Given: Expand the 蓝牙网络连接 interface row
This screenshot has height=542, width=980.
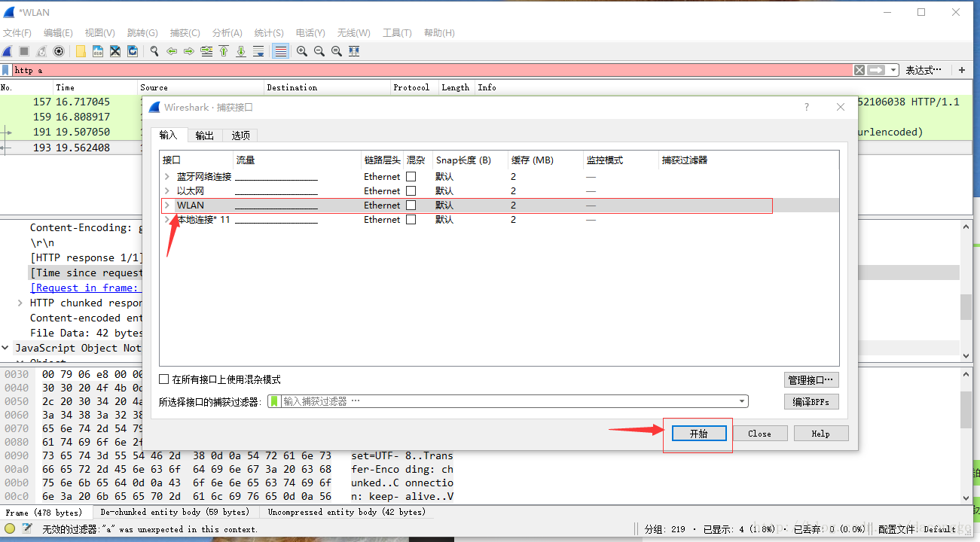Looking at the screenshot, I should coord(167,176).
